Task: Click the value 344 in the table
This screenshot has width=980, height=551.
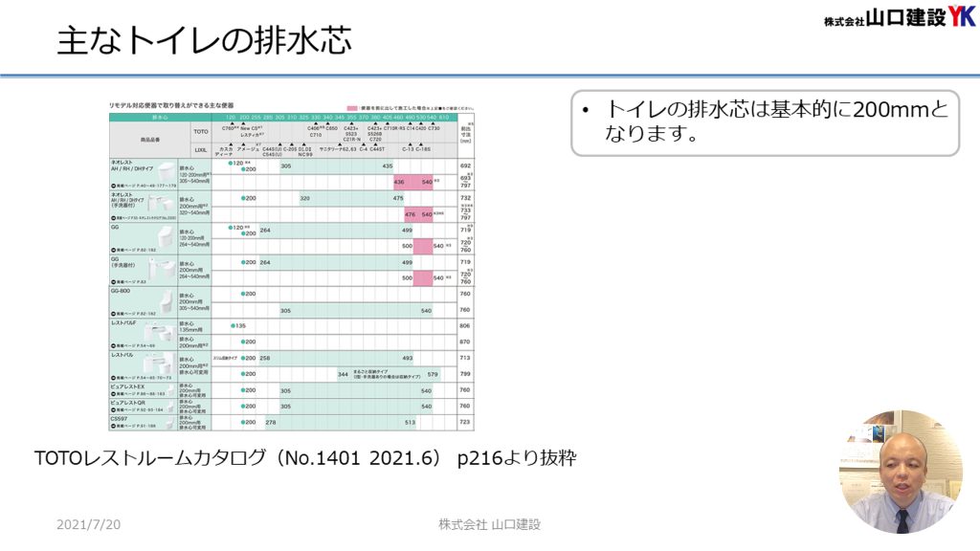Action: (343, 375)
